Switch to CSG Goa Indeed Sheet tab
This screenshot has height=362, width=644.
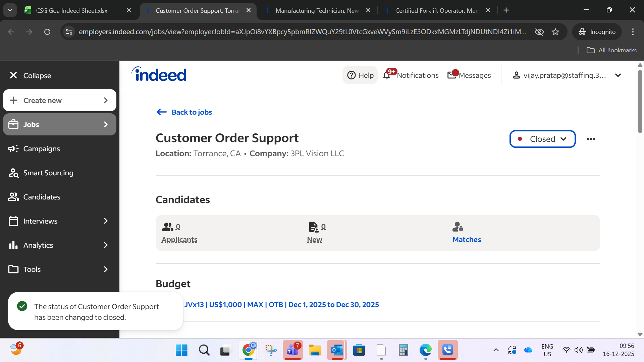click(x=71, y=10)
